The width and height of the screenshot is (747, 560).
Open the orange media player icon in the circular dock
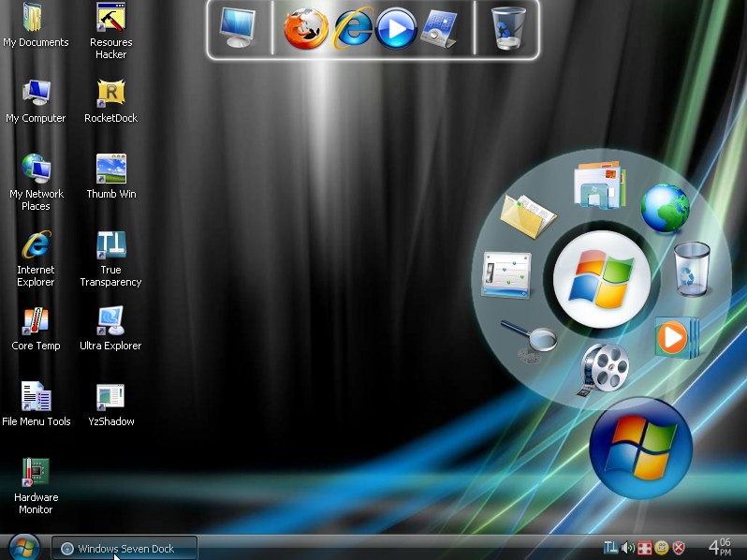pyautogui.click(x=677, y=338)
